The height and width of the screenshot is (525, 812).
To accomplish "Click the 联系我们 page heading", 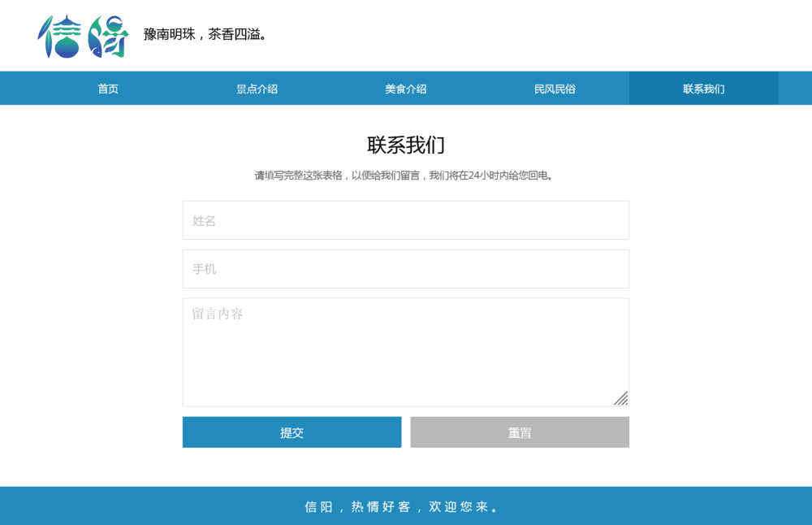I will (x=405, y=145).
